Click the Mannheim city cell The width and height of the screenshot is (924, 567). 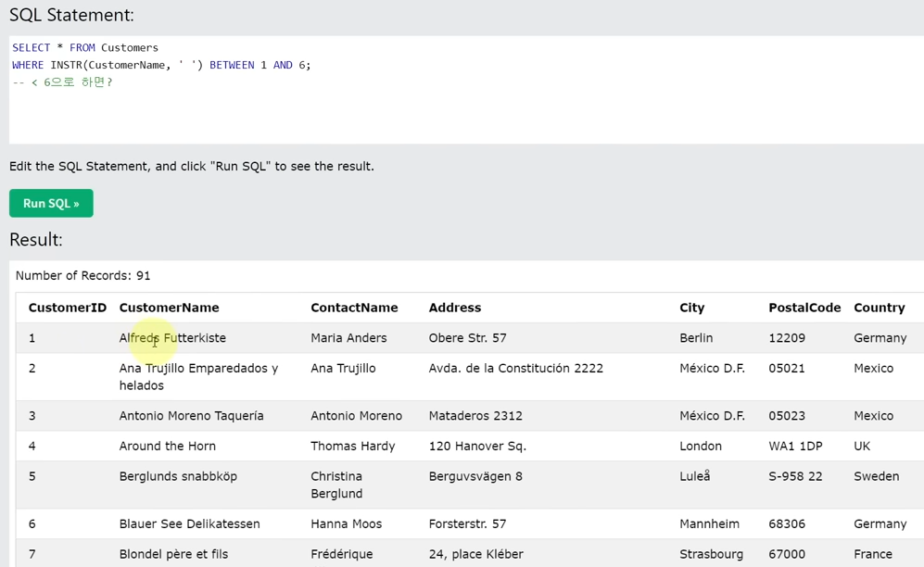[709, 524]
